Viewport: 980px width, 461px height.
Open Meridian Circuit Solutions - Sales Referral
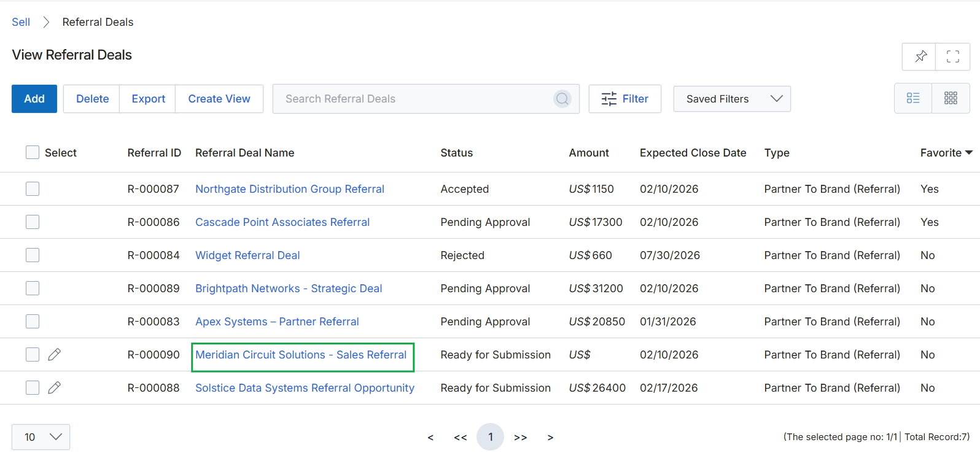point(301,355)
